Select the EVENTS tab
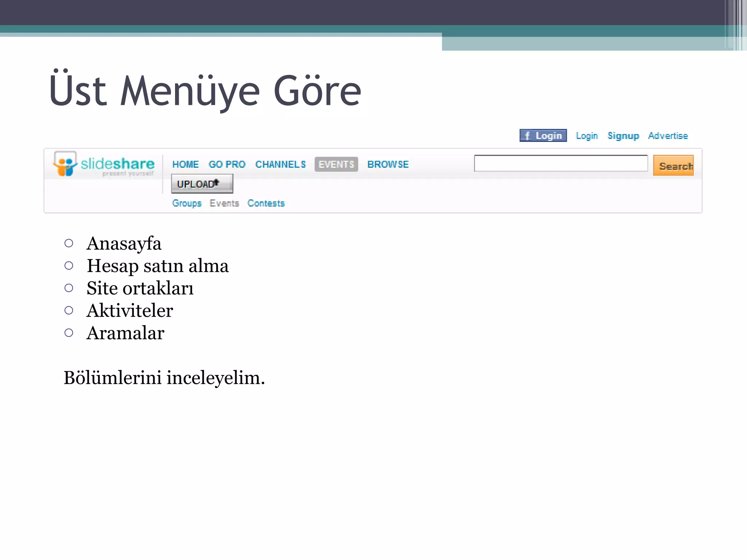The width and height of the screenshot is (747, 560). coord(336,164)
